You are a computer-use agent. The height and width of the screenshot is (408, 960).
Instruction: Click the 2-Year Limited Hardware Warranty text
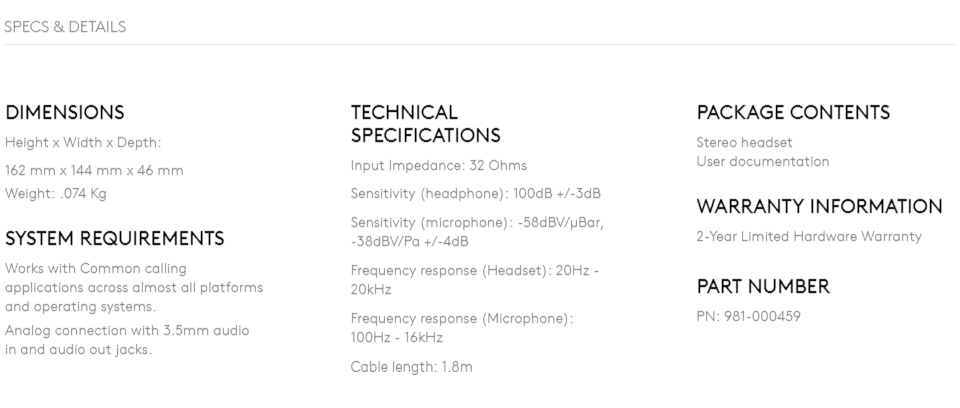tap(809, 236)
